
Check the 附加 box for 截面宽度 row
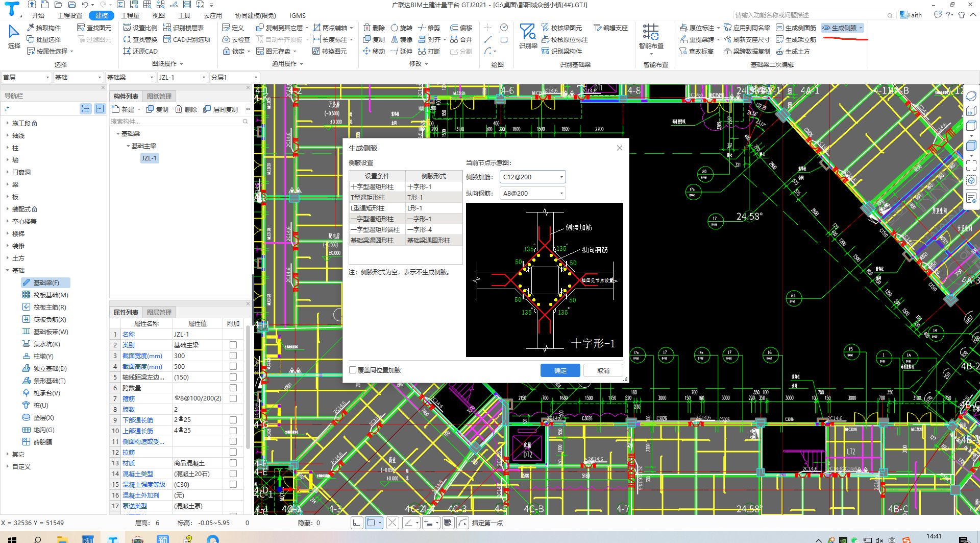coord(233,356)
